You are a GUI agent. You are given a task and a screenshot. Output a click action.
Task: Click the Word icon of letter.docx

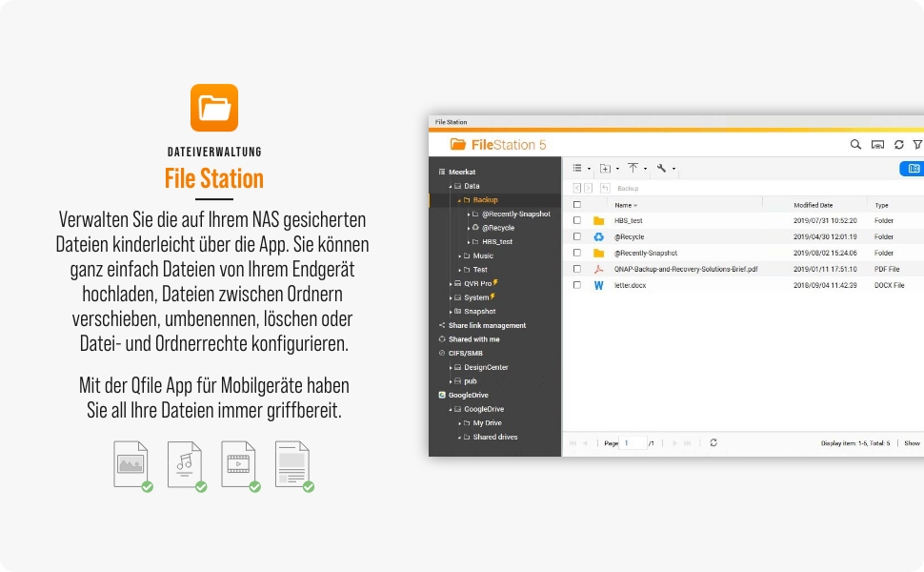pyautogui.click(x=599, y=285)
